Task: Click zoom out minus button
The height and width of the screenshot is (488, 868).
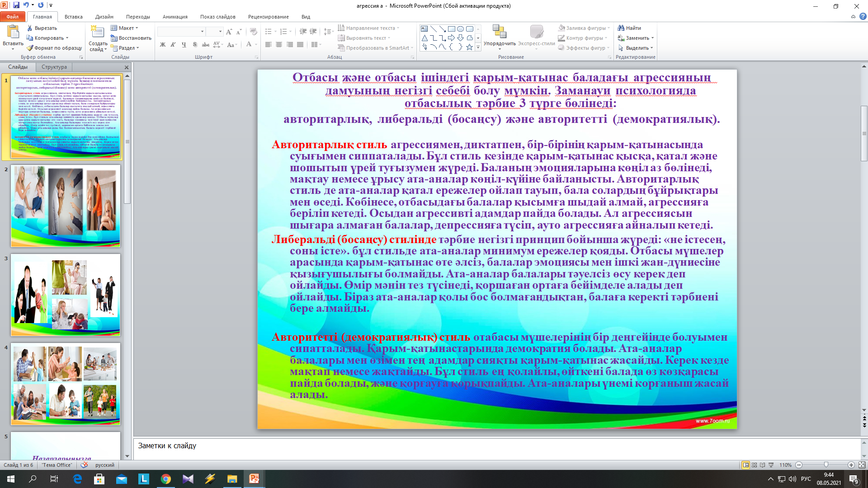Action: tap(799, 465)
